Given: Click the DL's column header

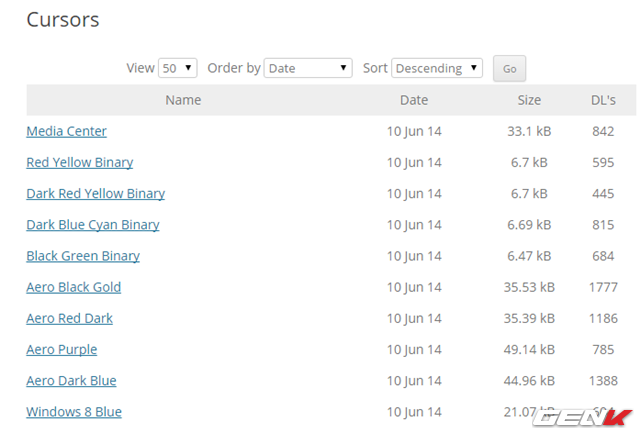Looking at the screenshot, I should (x=603, y=100).
